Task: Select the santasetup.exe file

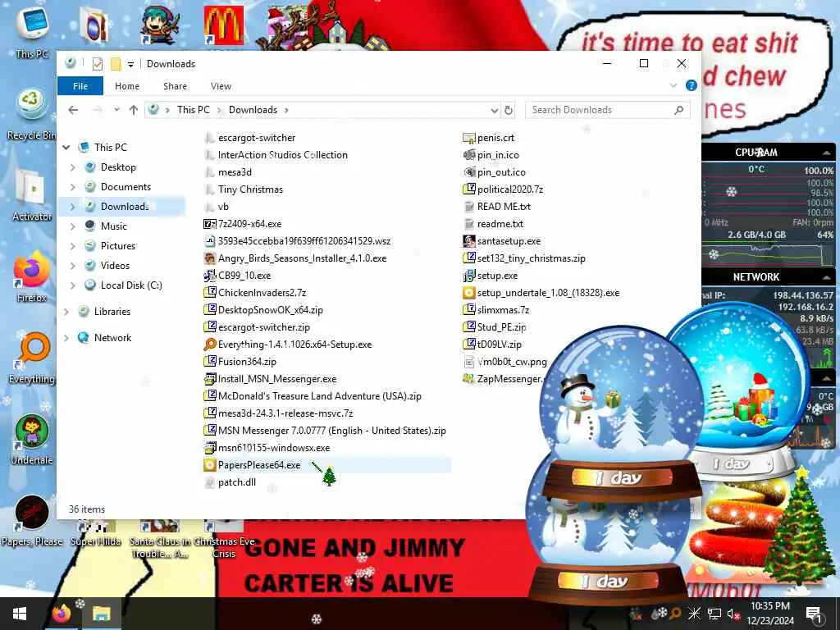Action: pyautogui.click(x=501, y=241)
